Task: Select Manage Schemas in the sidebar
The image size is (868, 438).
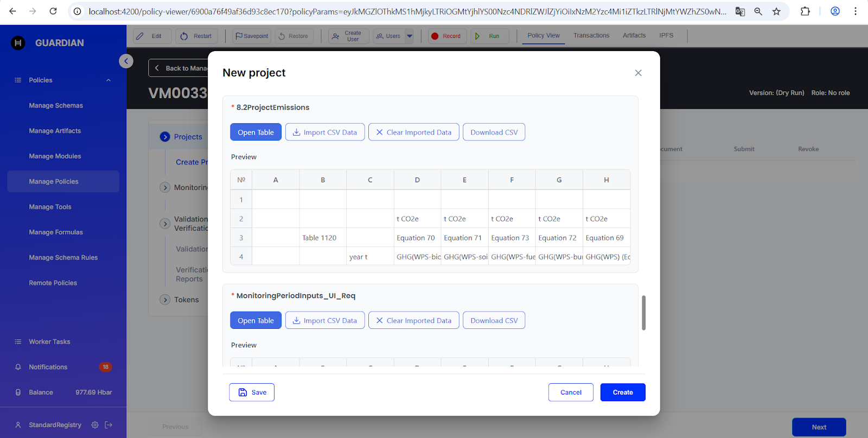Action: [x=56, y=106]
